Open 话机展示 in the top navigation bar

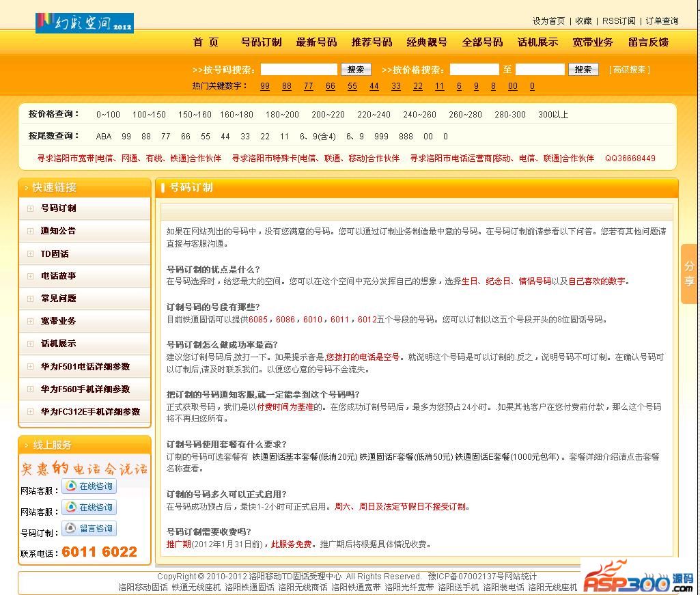[538, 42]
